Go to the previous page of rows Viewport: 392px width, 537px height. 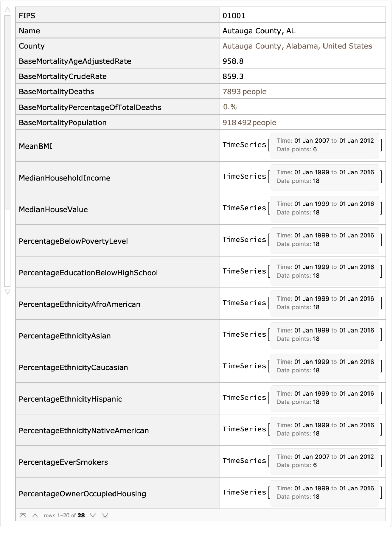(35, 515)
